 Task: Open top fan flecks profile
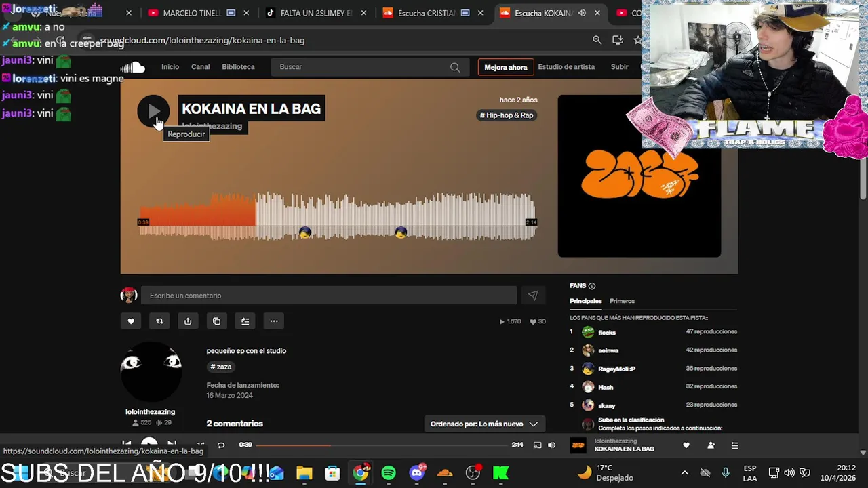pos(607,332)
